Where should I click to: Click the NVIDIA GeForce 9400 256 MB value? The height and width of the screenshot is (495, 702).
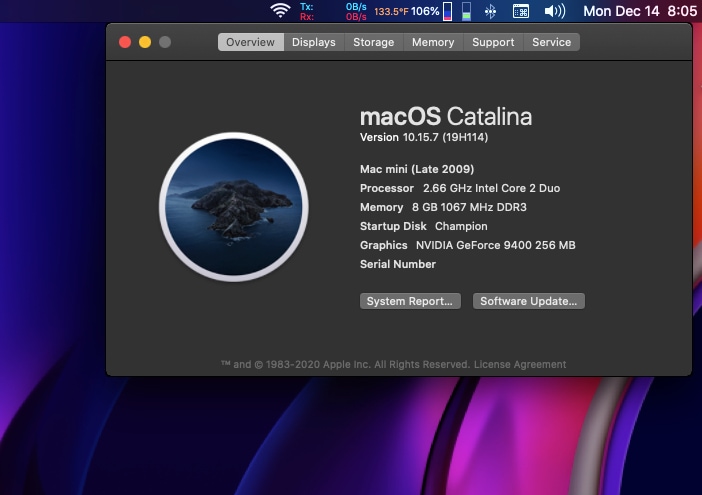(496, 245)
